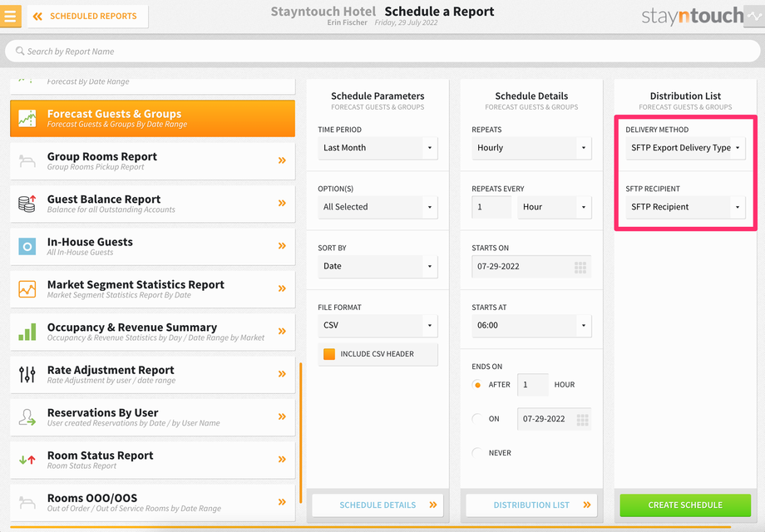Image resolution: width=765 pixels, height=532 pixels.
Task: Select the Occupancy & Revenue Summary item
Action: [152, 332]
